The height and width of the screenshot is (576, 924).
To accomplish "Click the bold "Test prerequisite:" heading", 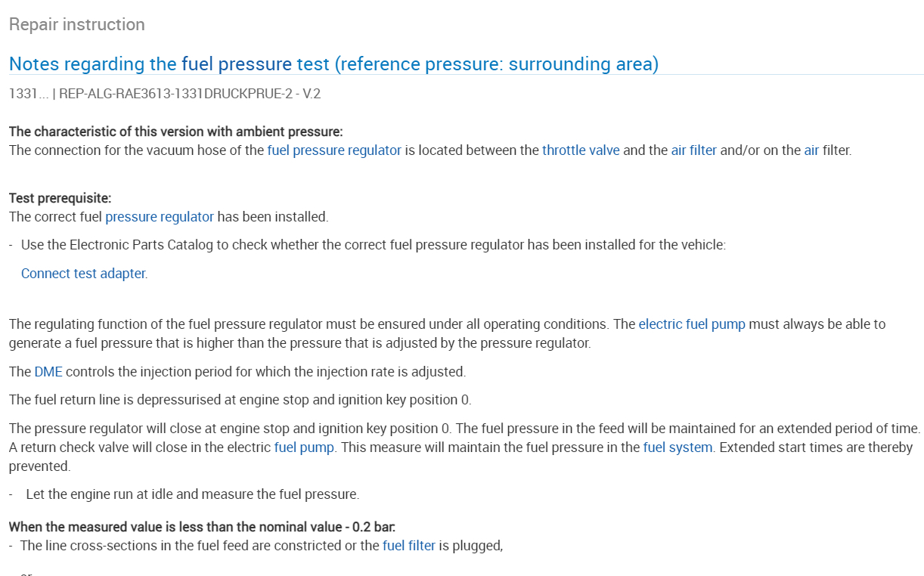I will click(60, 198).
